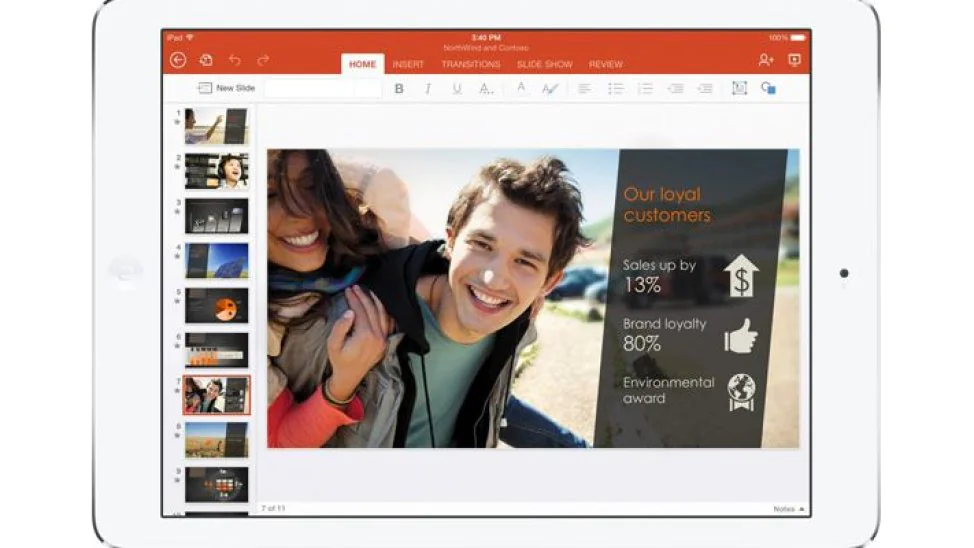Change the font color
Viewport: 974px width, 548px height.
pyautogui.click(x=521, y=88)
